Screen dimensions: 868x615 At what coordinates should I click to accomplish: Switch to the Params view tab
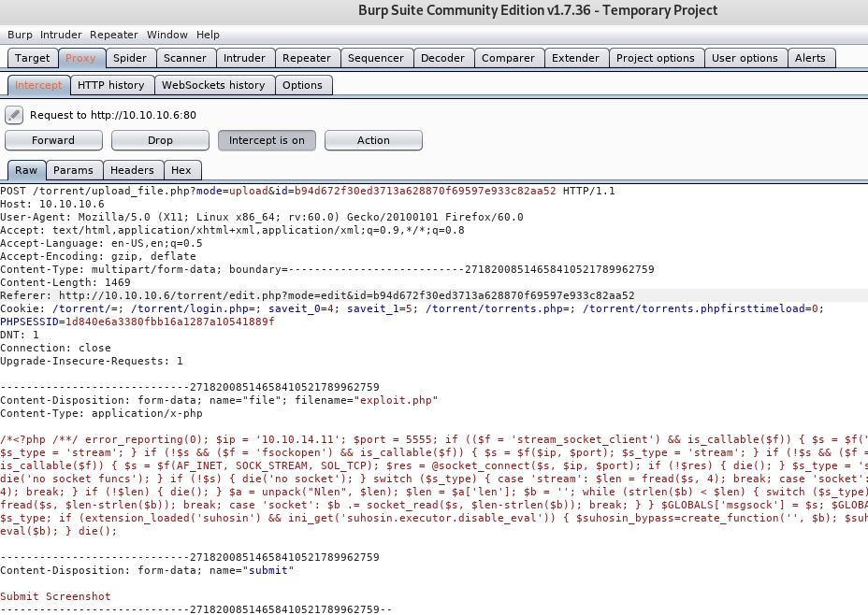tap(73, 170)
